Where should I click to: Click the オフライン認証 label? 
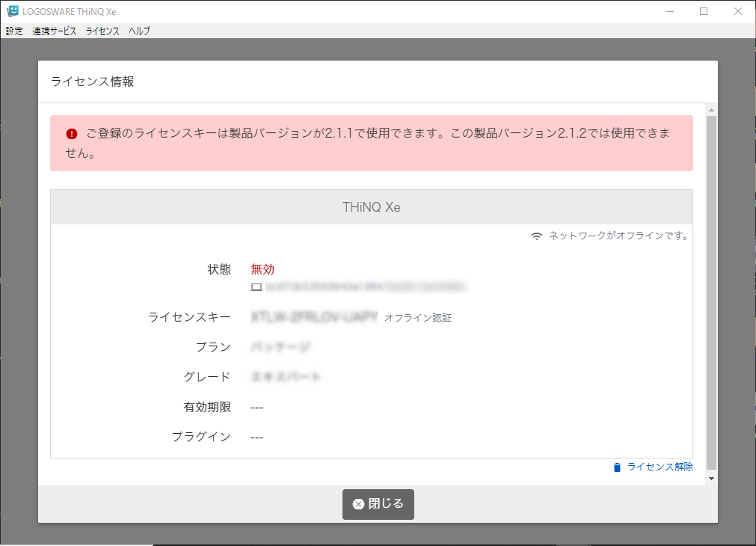[x=418, y=318]
